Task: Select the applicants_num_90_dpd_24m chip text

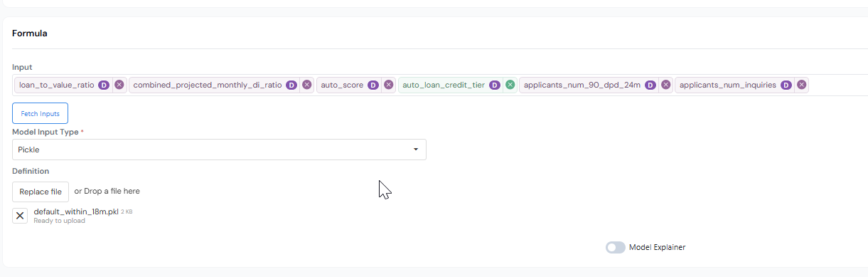Action: coord(582,85)
